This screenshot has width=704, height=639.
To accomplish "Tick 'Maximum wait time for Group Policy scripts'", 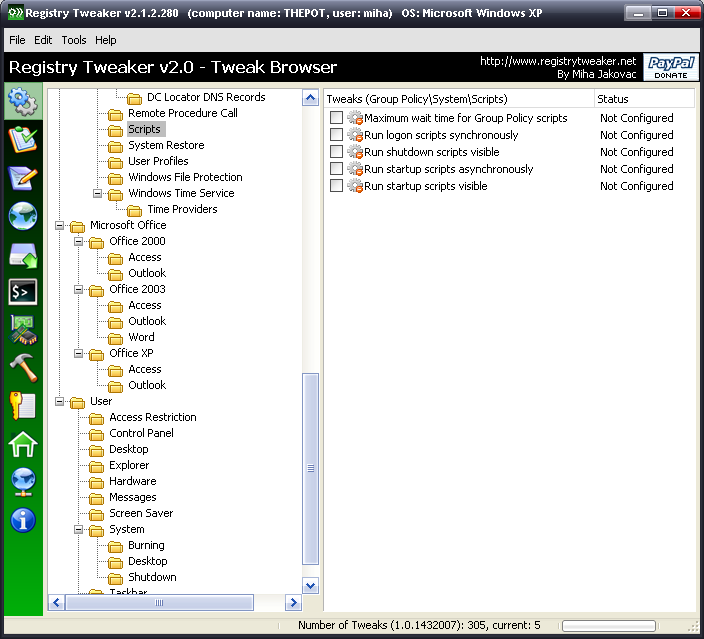I will (x=336, y=117).
